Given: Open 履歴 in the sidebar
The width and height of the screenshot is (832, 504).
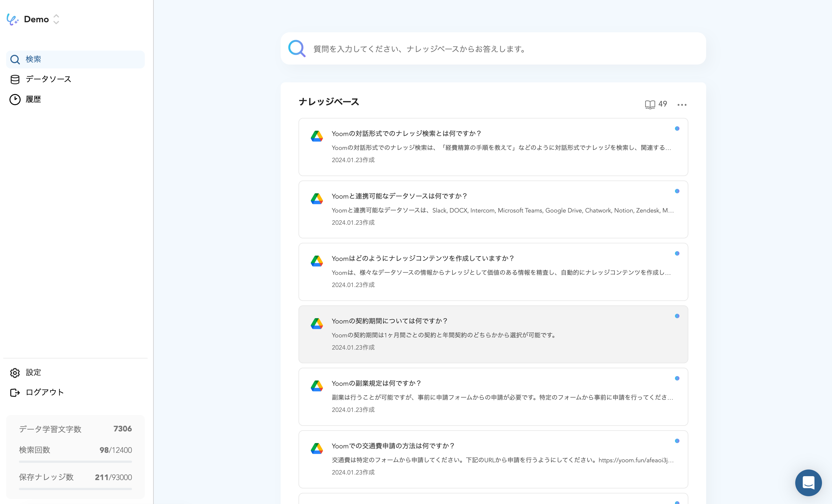Looking at the screenshot, I should click(x=33, y=100).
